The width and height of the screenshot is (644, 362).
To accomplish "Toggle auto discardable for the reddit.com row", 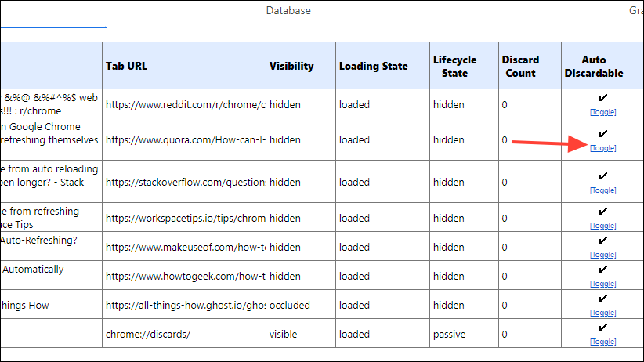I will pos(602,112).
